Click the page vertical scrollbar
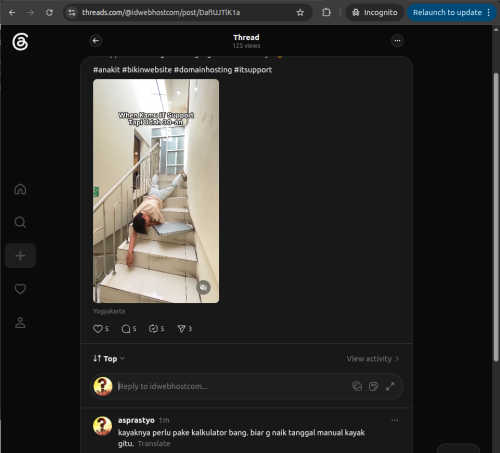 point(496,217)
